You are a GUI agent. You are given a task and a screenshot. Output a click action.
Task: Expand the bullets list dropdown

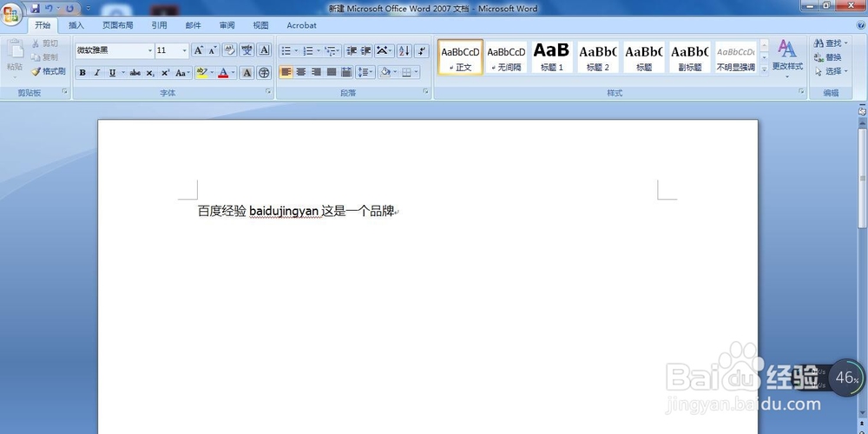pyautogui.click(x=296, y=51)
